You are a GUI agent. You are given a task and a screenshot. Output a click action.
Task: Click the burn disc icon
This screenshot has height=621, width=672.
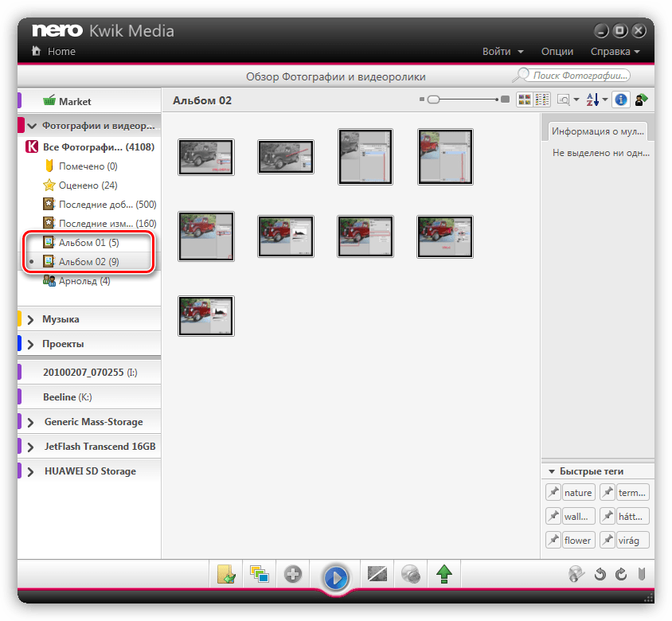pos(410,574)
